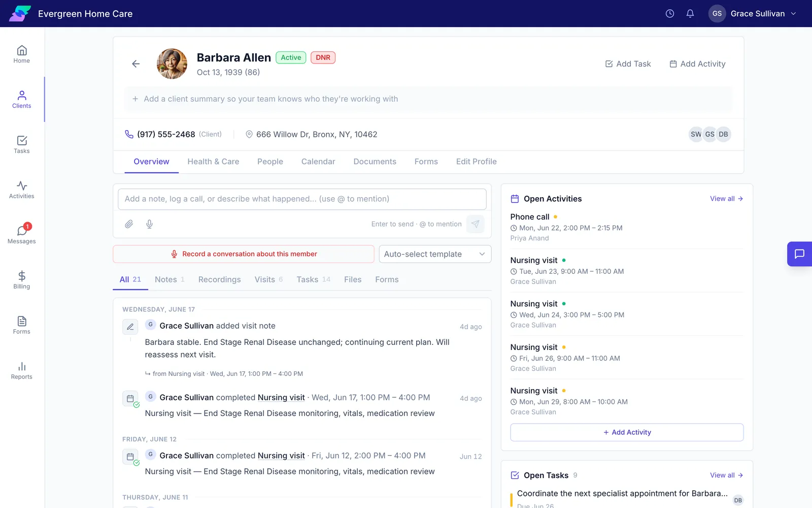
Task: Filter feed by Notes
Action: click(x=170, y=279)
